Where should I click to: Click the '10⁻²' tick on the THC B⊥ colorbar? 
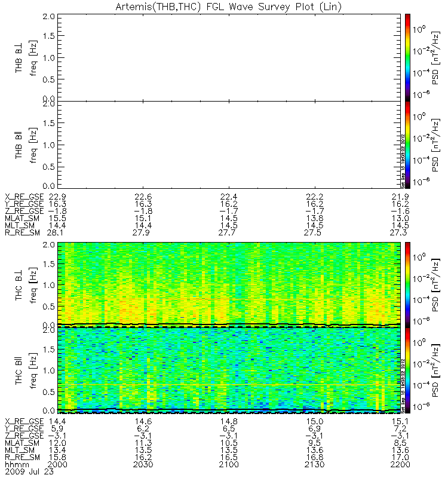coord(421,278)
